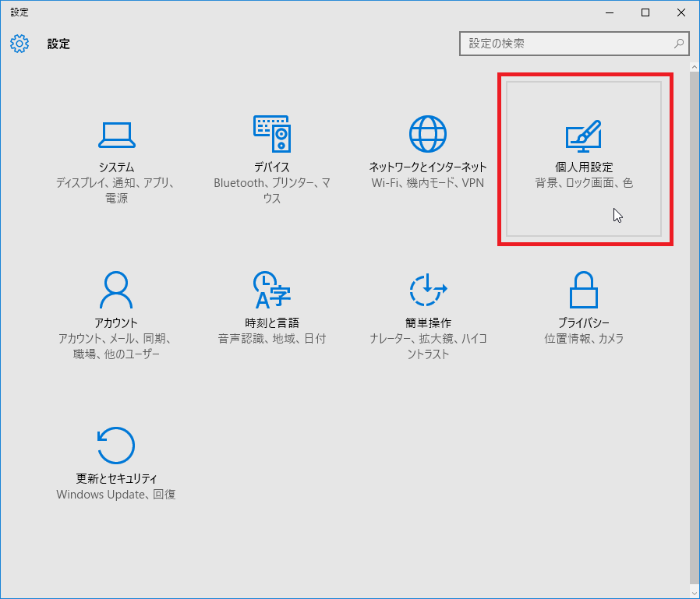This screenshot has width=700, height=599.
Task: Open the 簡単操作 ease of access icon
Action: (428, 290)
